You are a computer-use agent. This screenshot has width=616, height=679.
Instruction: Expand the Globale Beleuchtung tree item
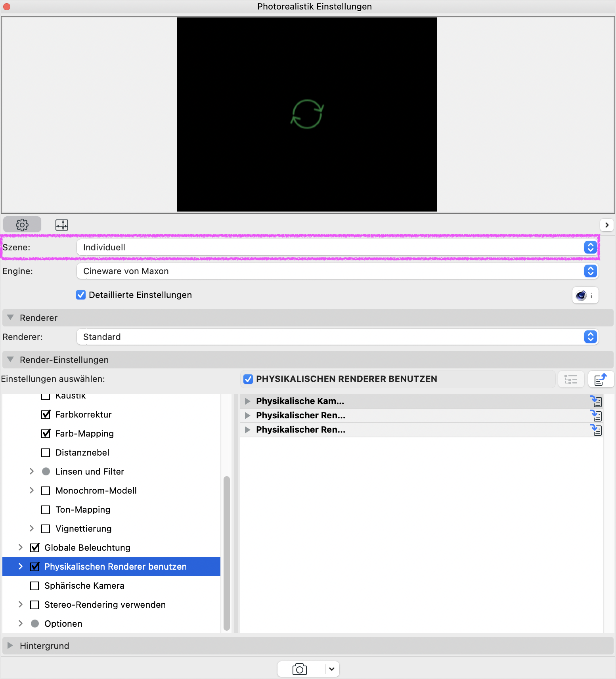click(21, 547)
